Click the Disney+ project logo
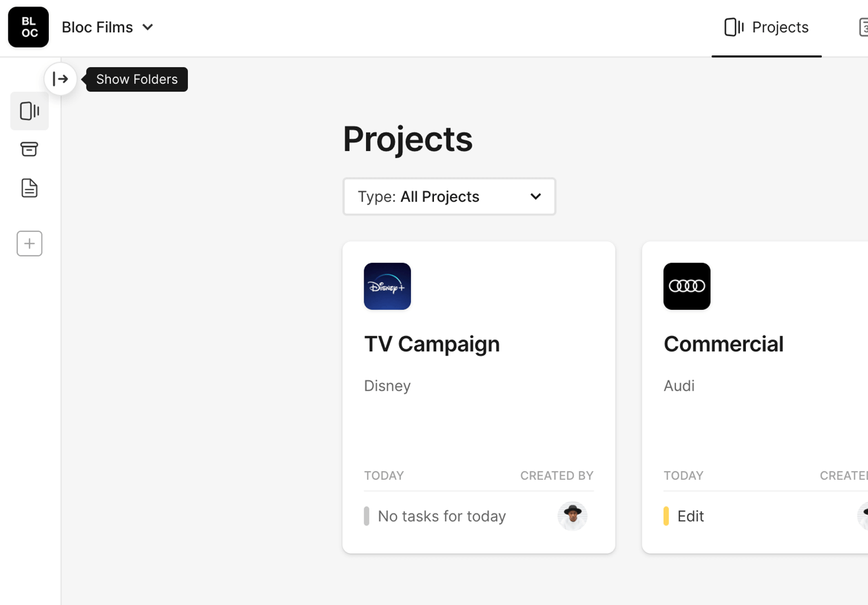The width and height of the screenshot is (868, 605). [387, 286]
